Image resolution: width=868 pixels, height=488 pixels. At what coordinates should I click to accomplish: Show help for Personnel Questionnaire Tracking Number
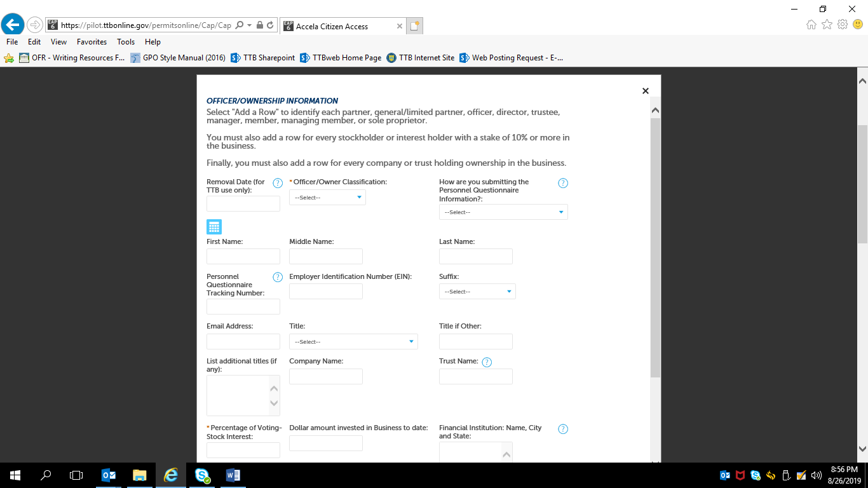(278, 277)
